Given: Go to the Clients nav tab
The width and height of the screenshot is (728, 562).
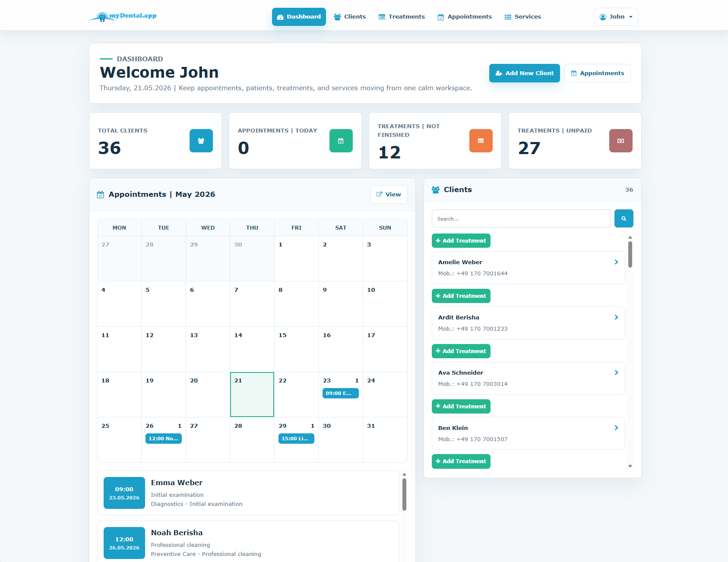Looking at the screenshot, I should pos(350,17).
